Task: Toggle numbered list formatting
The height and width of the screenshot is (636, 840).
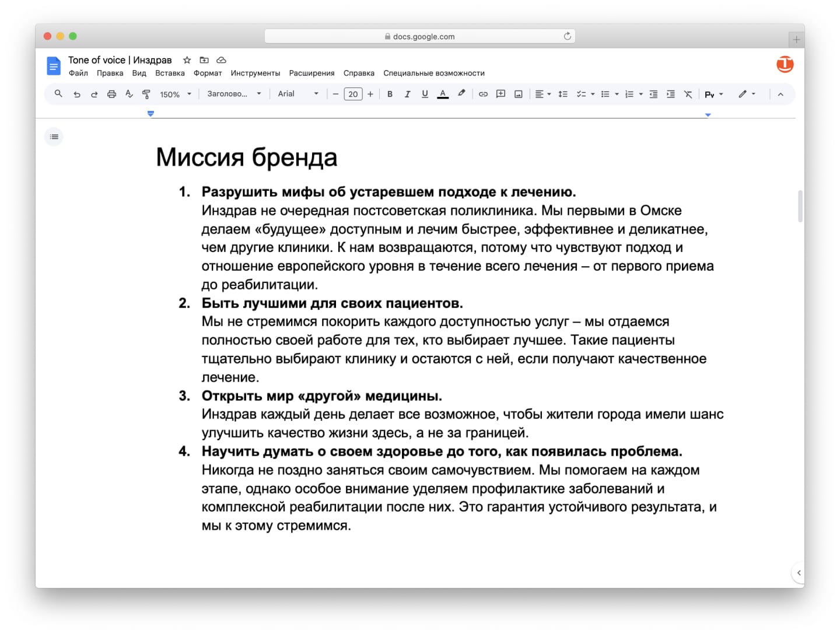Action: (629, 94)
